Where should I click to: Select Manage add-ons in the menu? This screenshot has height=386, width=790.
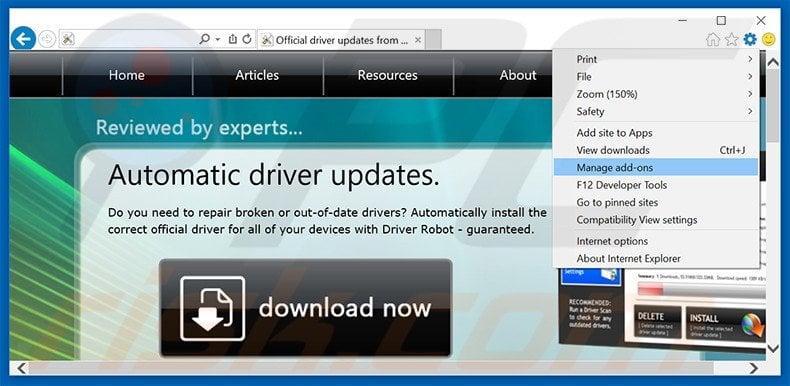(655, 167)
